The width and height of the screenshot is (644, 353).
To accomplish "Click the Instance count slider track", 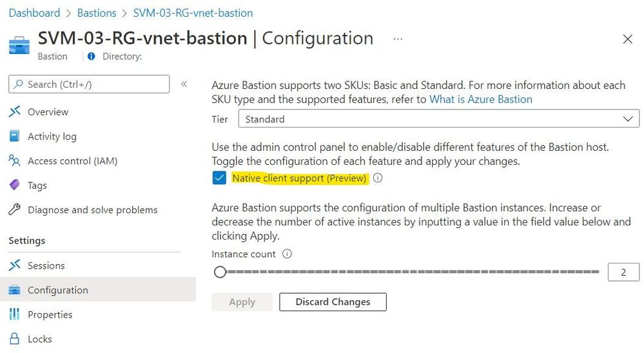I will [413, 272].
